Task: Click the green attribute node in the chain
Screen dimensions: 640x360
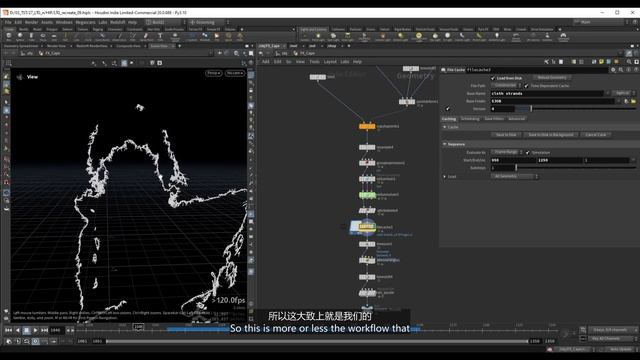Action: tap(367, 195)
